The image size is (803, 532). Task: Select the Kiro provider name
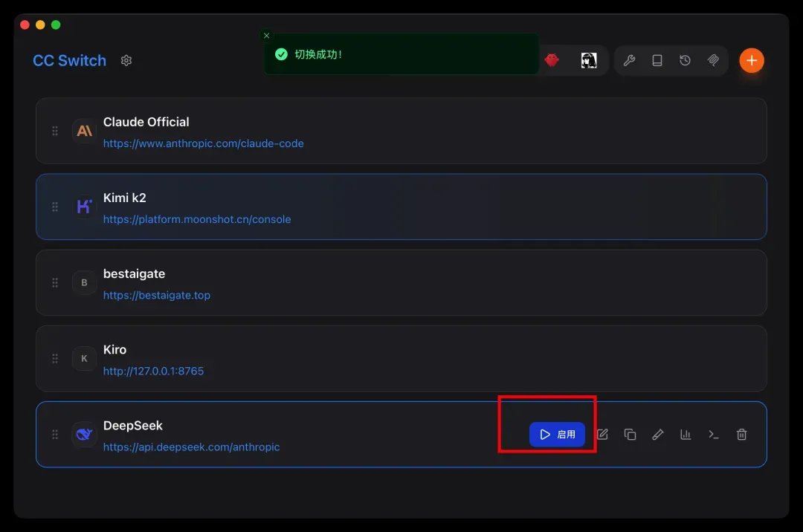[x=115, y=349]
